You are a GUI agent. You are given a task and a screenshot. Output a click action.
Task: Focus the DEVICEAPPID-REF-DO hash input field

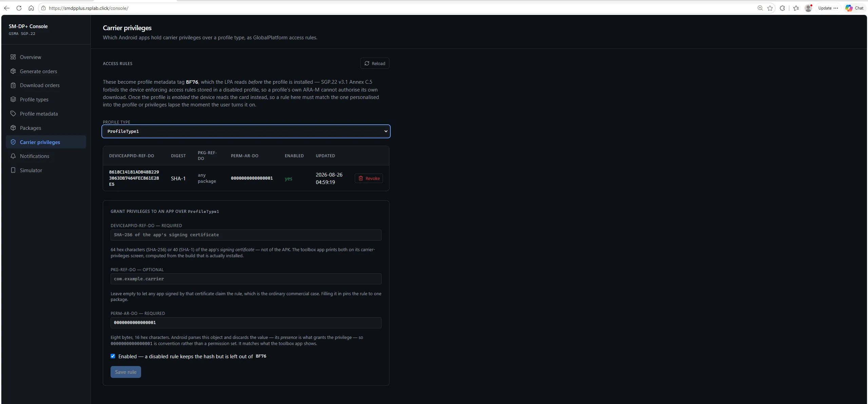tap(246, 235)
